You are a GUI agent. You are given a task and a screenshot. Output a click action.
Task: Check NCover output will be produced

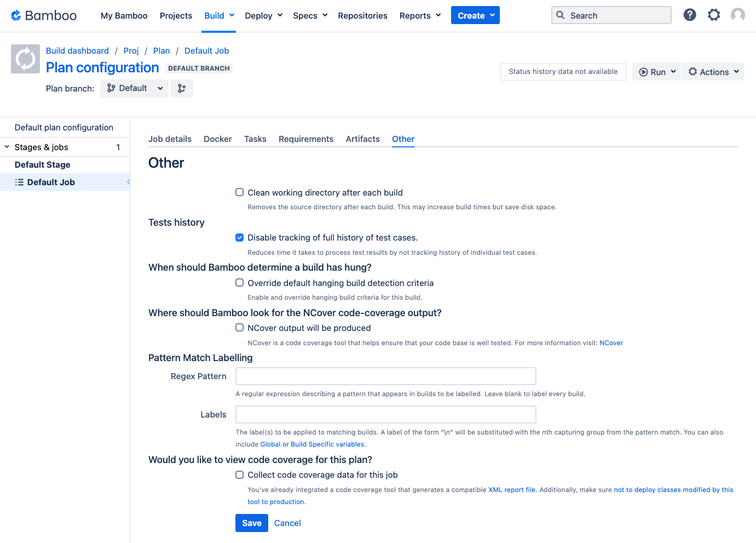[239, 328]
